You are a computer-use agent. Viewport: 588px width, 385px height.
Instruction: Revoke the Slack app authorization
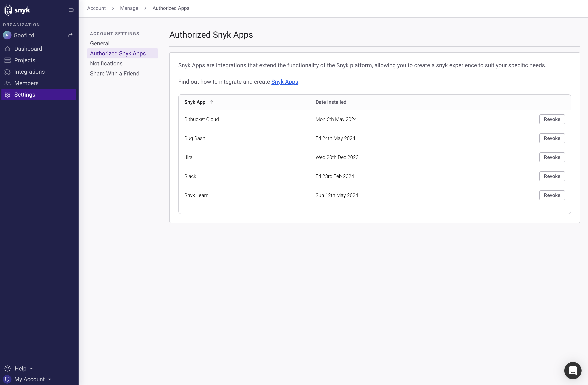tap(552, 176)
